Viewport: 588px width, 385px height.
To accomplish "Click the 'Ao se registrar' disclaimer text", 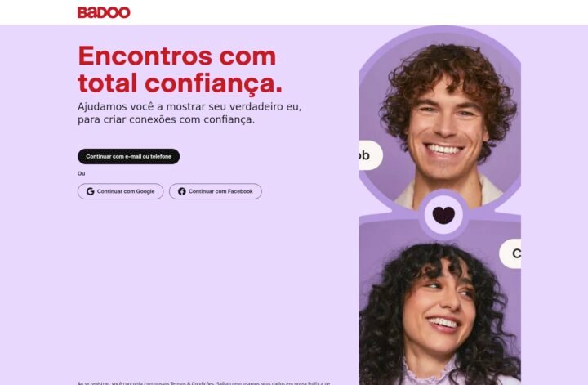I will click(x=203, y=383).
